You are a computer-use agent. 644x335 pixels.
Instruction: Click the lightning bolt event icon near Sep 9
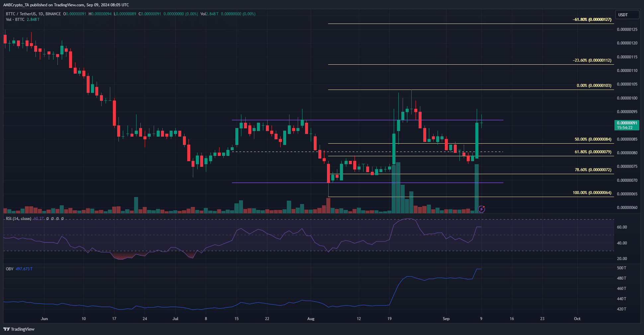pyautogui.click(x=481, y=209)
